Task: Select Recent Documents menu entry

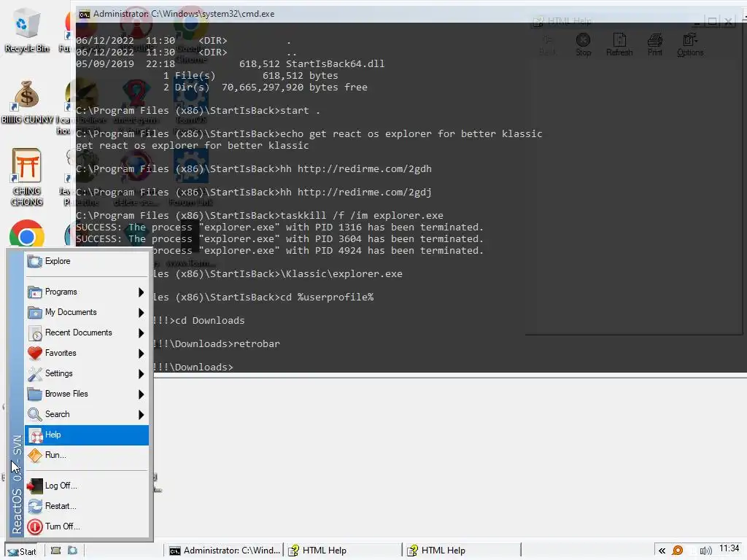Action: point(87,332)
